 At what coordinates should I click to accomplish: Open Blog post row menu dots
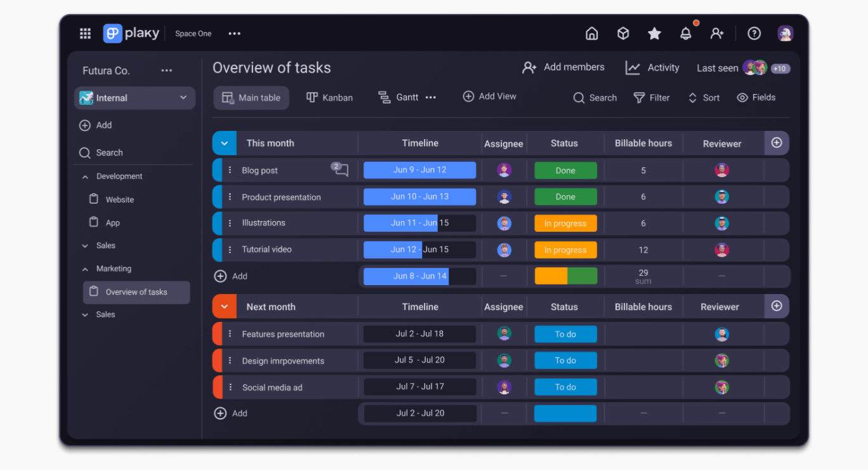pyautogui.click(x=230, y=170)
